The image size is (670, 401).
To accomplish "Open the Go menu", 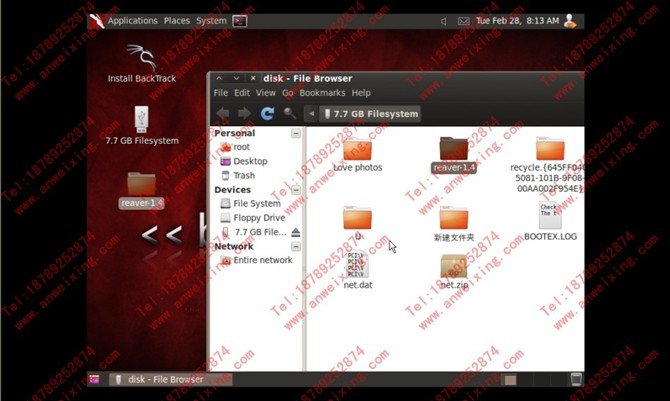I will coord(288,93).
